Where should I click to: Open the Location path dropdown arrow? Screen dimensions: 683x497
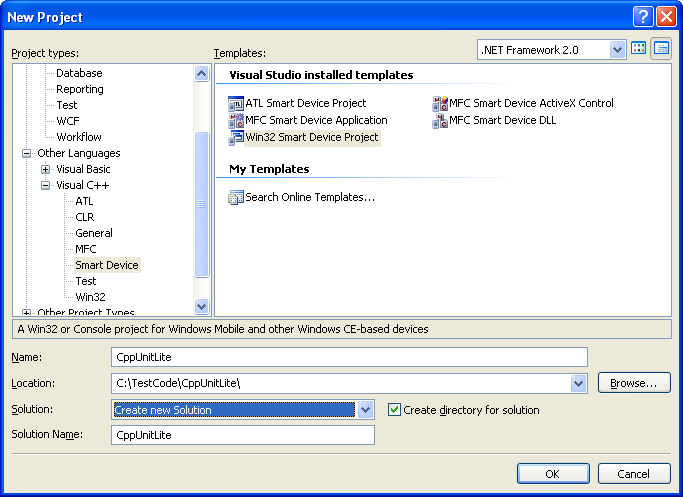[578, 384]
